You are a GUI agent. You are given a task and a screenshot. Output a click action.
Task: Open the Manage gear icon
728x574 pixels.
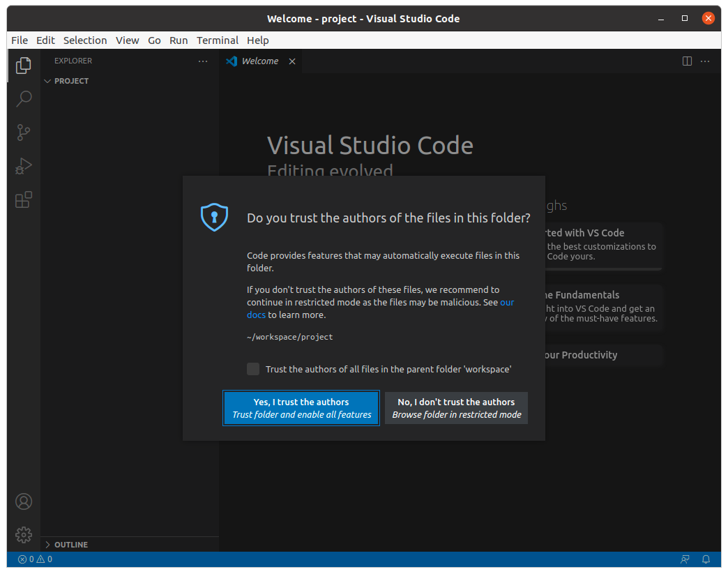point(24,535)
